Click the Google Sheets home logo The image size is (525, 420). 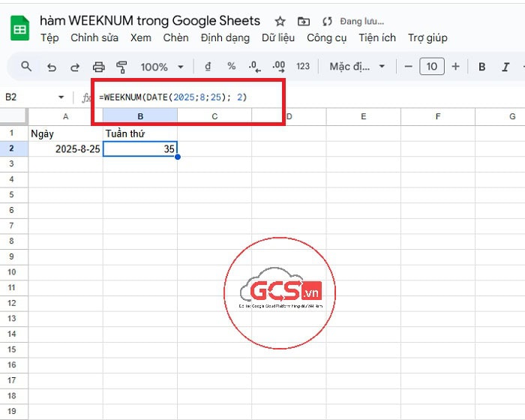19,28
